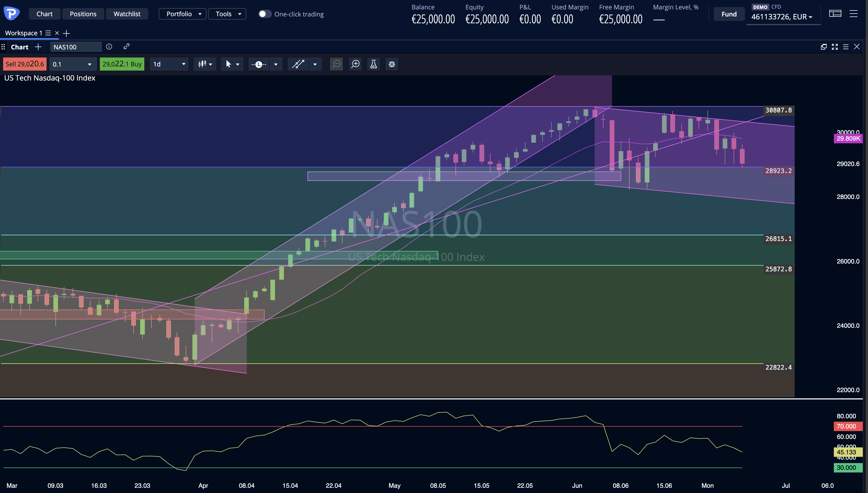Expand line tool dropdown arrow
The image size is (868, 493).
click(x=276, y=64)
